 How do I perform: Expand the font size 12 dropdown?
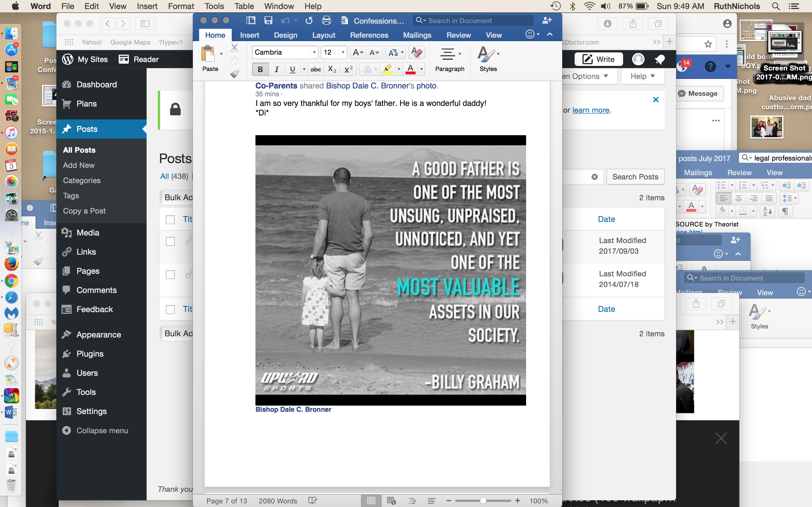coord(343,52)
